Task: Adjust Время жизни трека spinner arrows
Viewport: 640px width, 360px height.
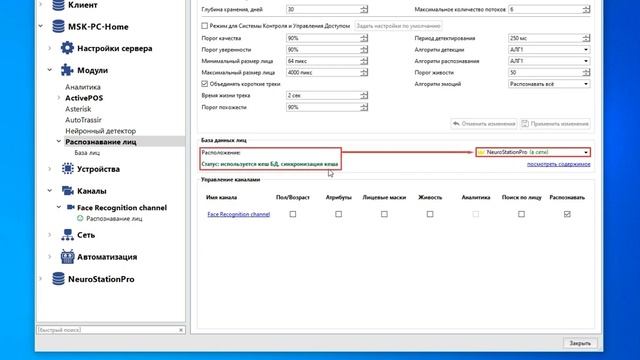Action: click(x=364, y=95)
